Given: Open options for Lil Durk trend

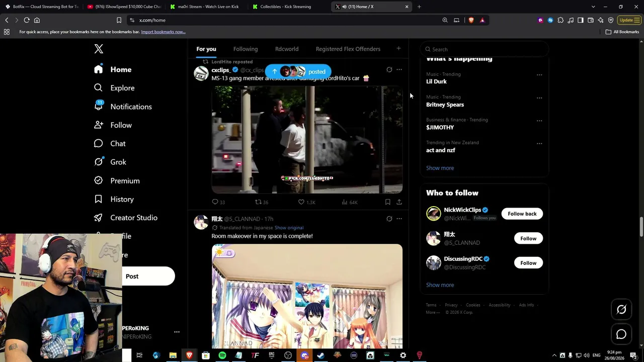Looking at the screenshot, I should 539,75.
